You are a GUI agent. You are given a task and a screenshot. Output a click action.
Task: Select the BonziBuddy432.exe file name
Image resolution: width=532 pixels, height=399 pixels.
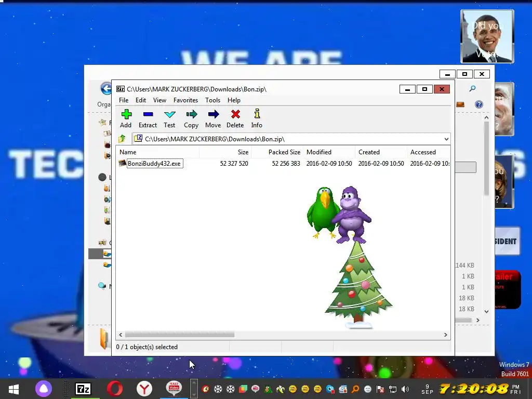154,164
